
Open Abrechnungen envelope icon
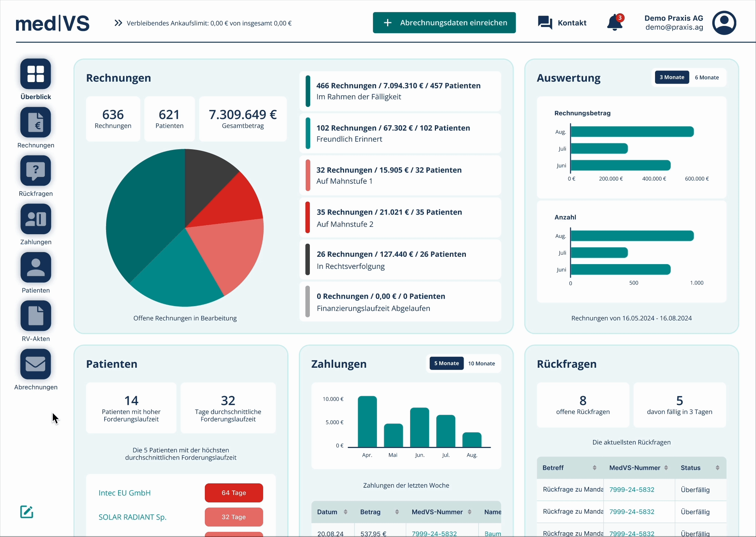(x=36, y=364)
